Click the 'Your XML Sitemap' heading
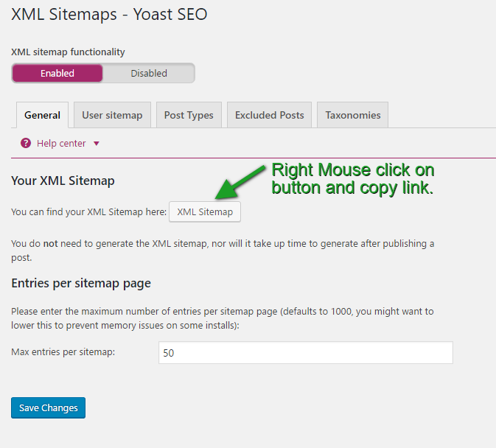This screenshot has width=496, height=448. point(63,181)
